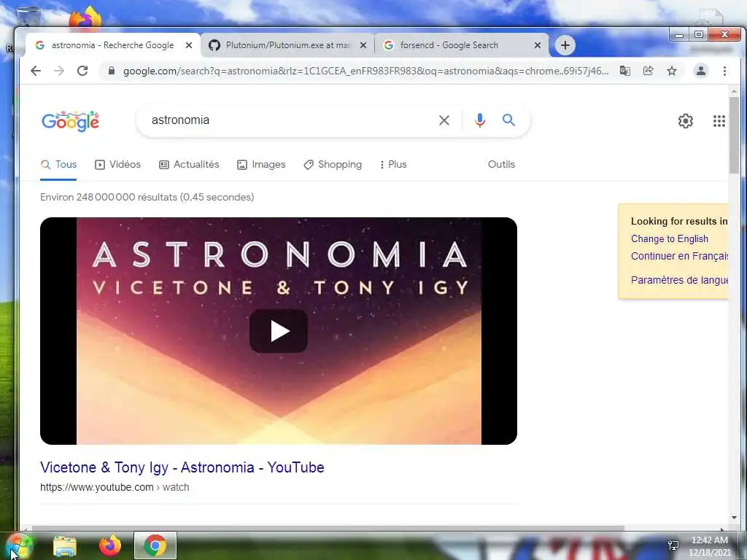
Task: Open Google quick settings gear
Action: (686, 121)
